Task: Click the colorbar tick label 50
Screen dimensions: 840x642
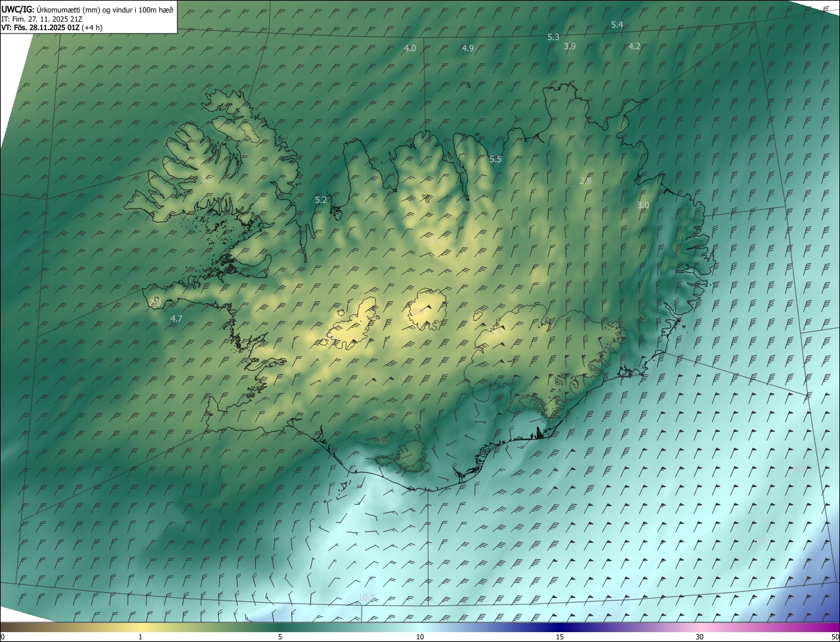Action: (835, 637)
